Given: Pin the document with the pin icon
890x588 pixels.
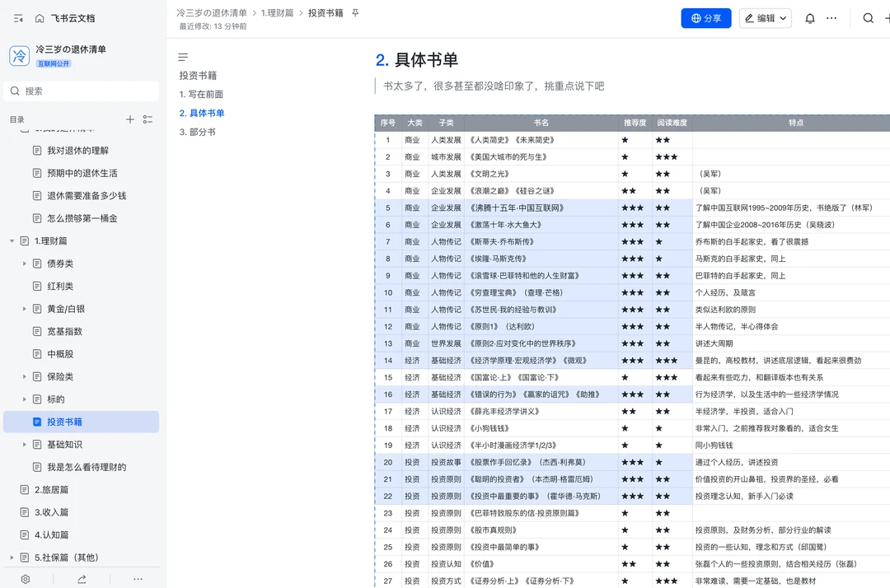Looking at the screenshot, I should (x=355, y=12).
